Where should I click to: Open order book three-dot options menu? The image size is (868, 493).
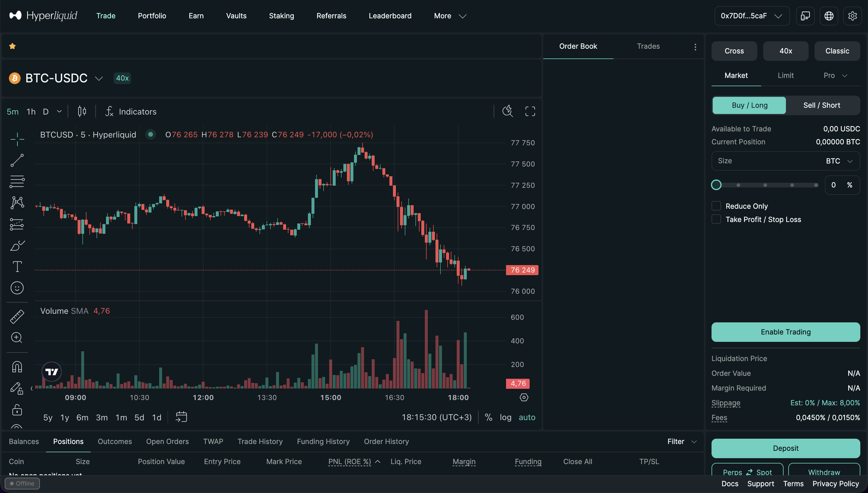(x=695, y=47)
